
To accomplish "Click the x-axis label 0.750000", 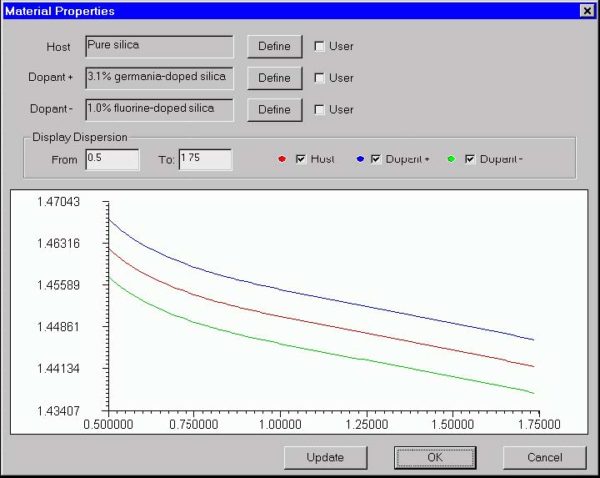I will (194, 424).
